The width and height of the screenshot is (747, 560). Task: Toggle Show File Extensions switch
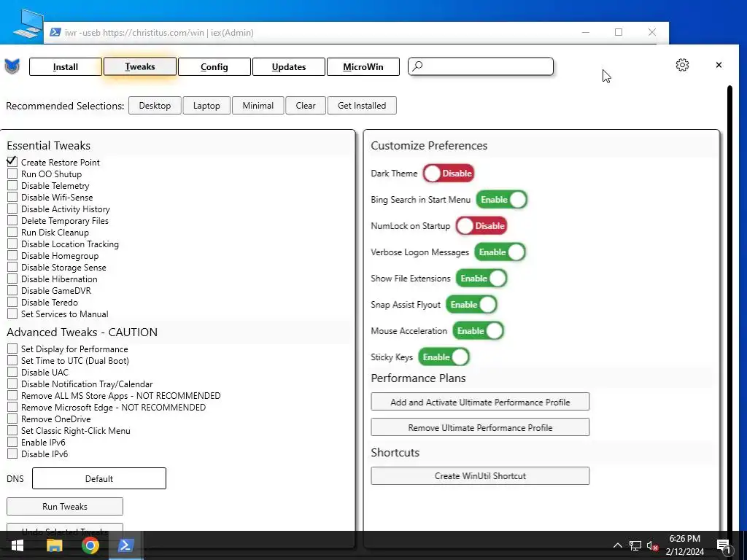[x=481, y=278]
